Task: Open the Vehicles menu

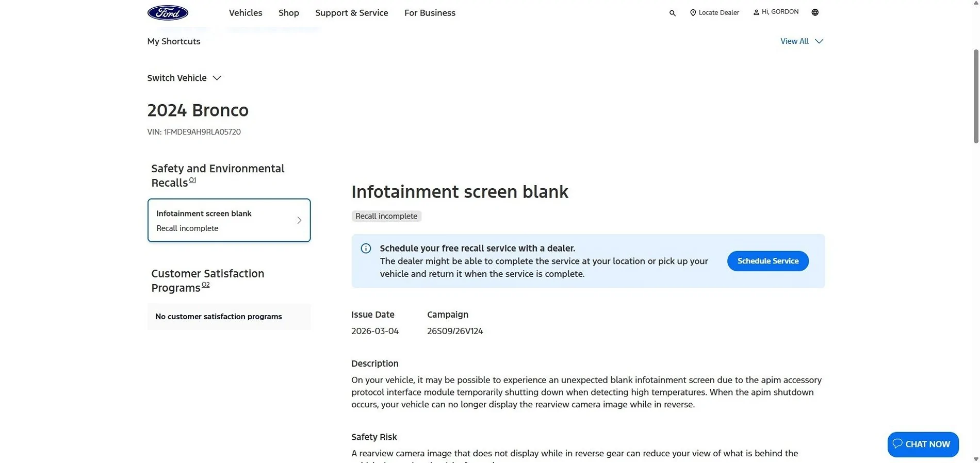Action: click(246, 13)
